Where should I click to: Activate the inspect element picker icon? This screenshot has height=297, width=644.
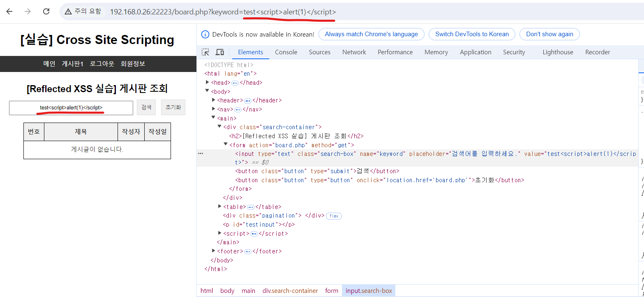coord(205,52)
